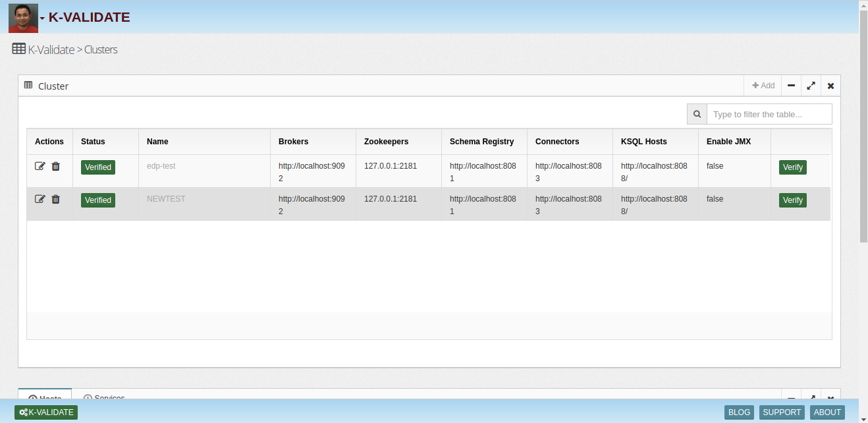Open the SUPPORT footer button

point(782,412)
